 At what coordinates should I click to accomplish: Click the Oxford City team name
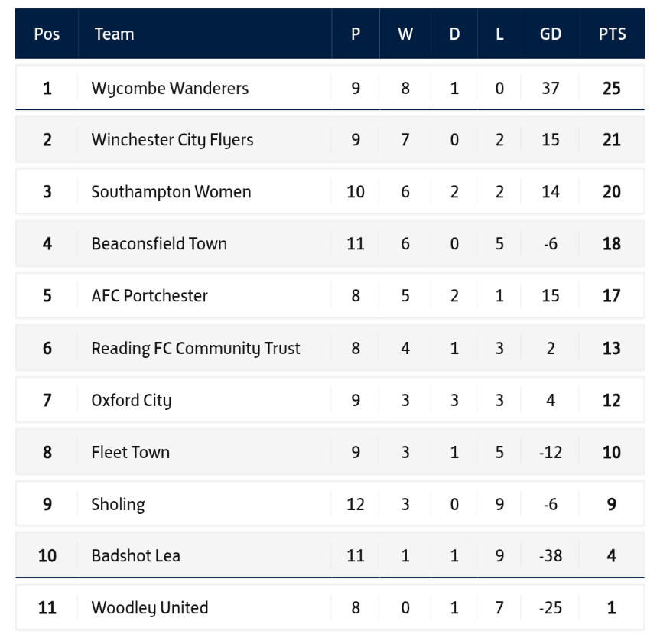131,400
